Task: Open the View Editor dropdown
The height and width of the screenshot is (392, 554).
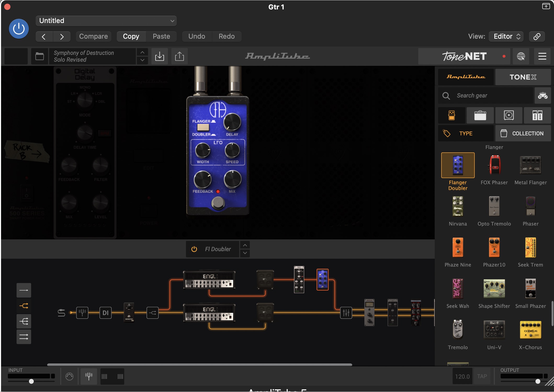Action: click(x=507, y=36)
